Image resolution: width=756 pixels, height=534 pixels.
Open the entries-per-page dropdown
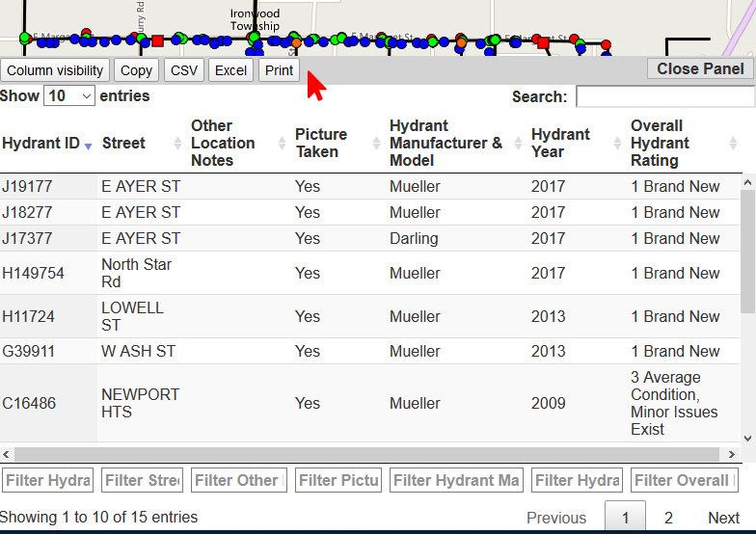(x=69, y=96)
